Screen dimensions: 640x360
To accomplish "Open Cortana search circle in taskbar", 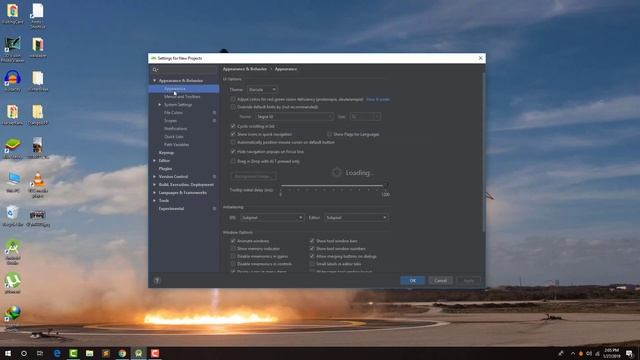I will click(24, 353).
